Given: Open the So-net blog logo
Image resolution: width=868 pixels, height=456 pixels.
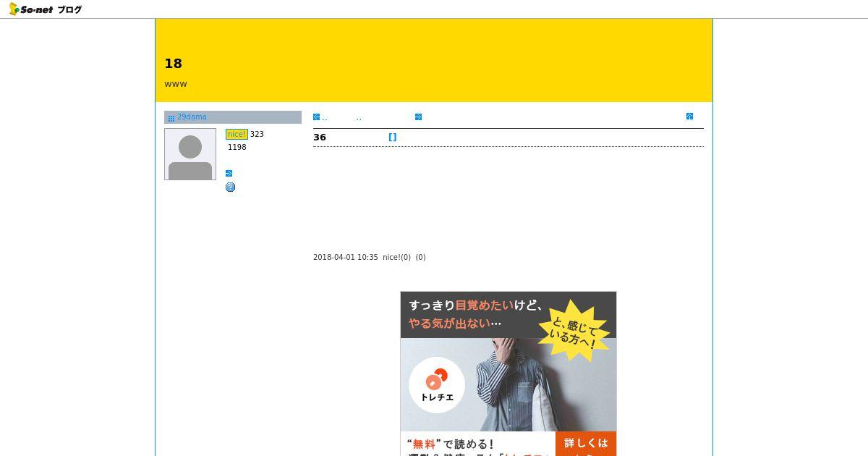Looking at the screenshot, I should tap(45, 9).
